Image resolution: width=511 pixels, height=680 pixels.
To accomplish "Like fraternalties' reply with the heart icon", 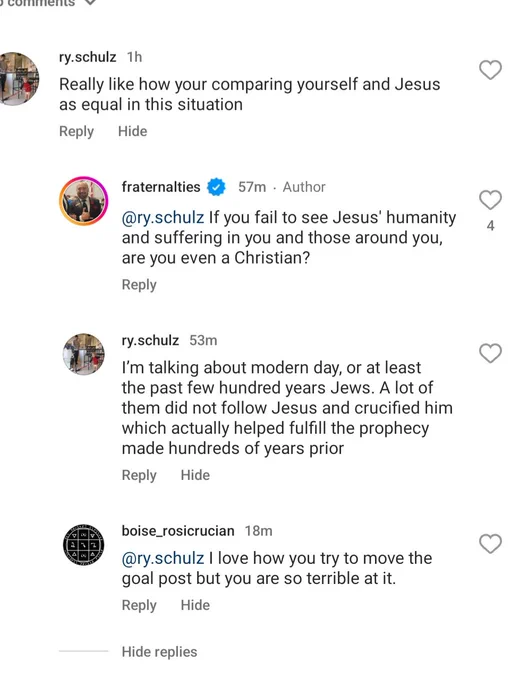I will pyautogui.click(x=490, y=199).
